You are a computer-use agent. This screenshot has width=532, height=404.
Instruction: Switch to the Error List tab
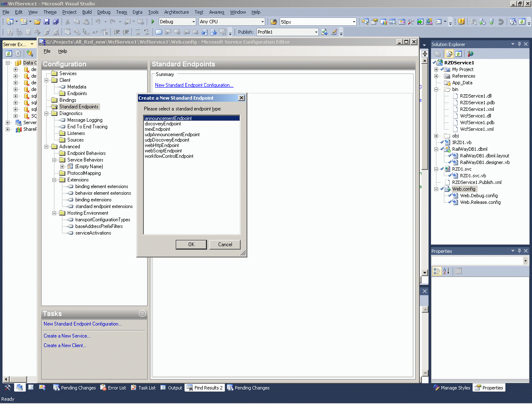113,388
